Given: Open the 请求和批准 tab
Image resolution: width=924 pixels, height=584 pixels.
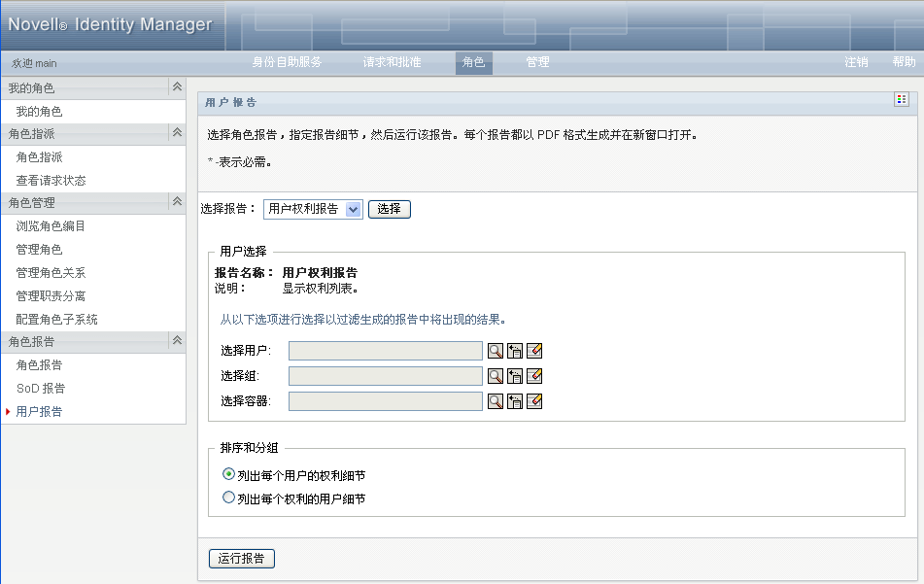Looking at the screenshot, I should pos(392,62).
